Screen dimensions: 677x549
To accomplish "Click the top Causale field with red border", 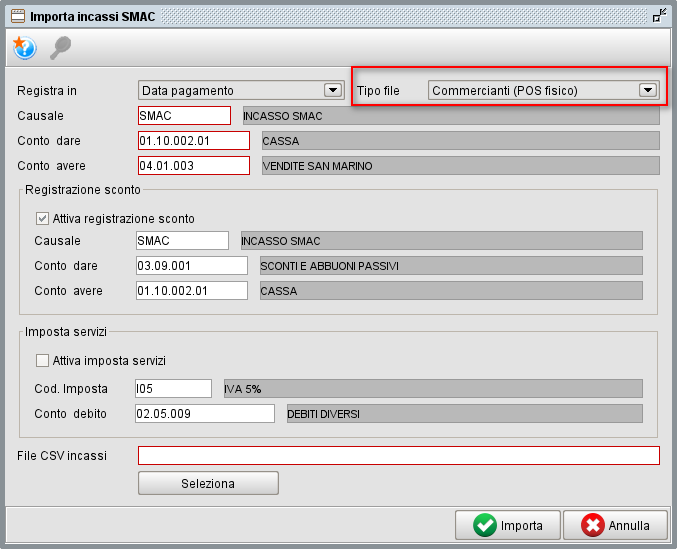I will tap(184, 116).
